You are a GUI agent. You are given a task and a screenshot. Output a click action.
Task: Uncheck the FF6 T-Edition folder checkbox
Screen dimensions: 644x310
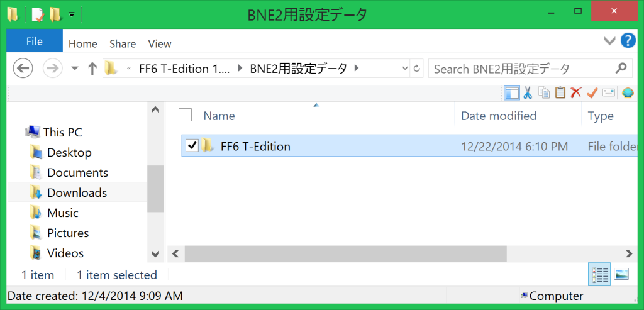tap(192, 145)
